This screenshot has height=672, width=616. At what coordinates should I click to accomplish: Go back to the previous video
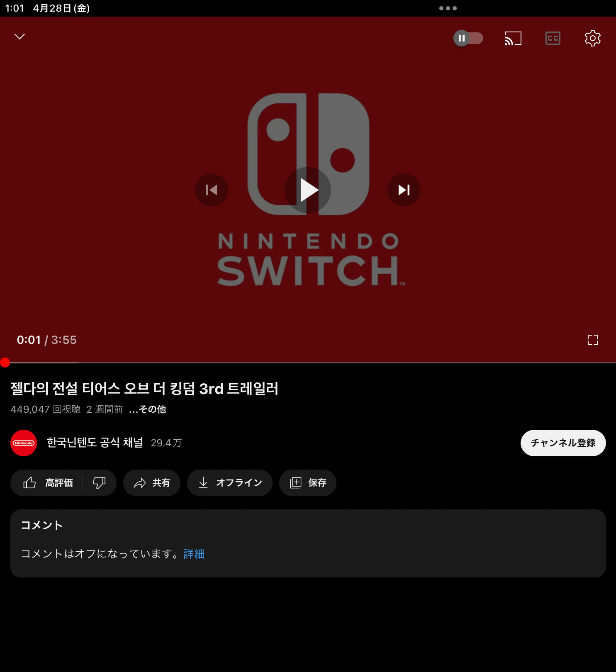point(212,190)
